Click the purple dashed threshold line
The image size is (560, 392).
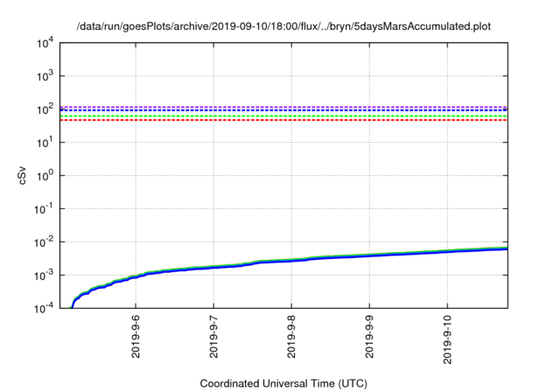[x=283, y=107]
